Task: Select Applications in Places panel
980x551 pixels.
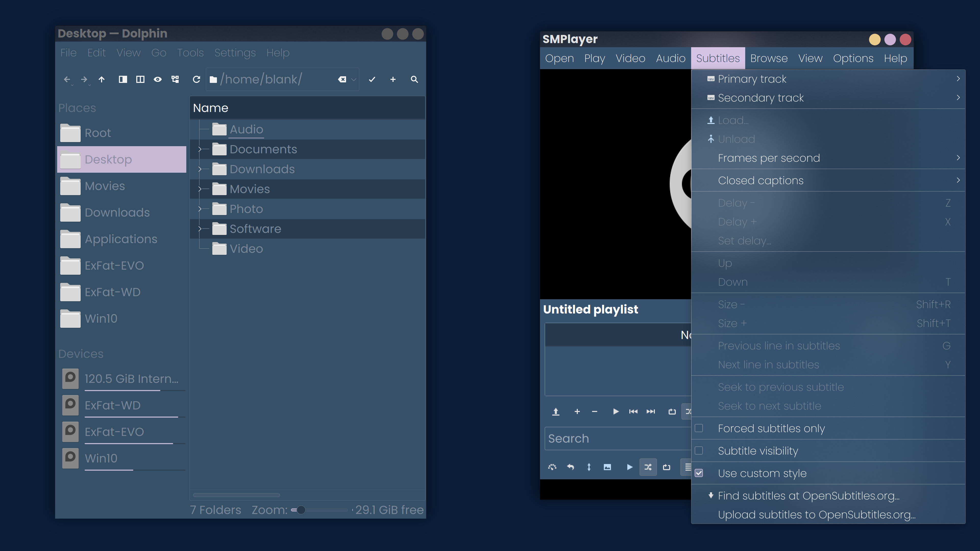Action: click(122, 239)
